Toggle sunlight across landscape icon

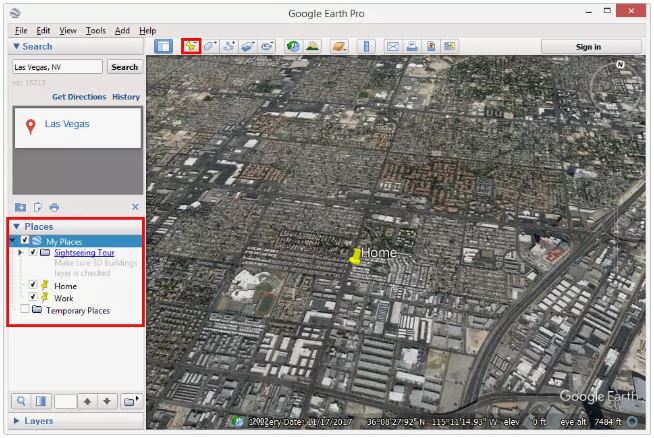click(x=312, y=46)
